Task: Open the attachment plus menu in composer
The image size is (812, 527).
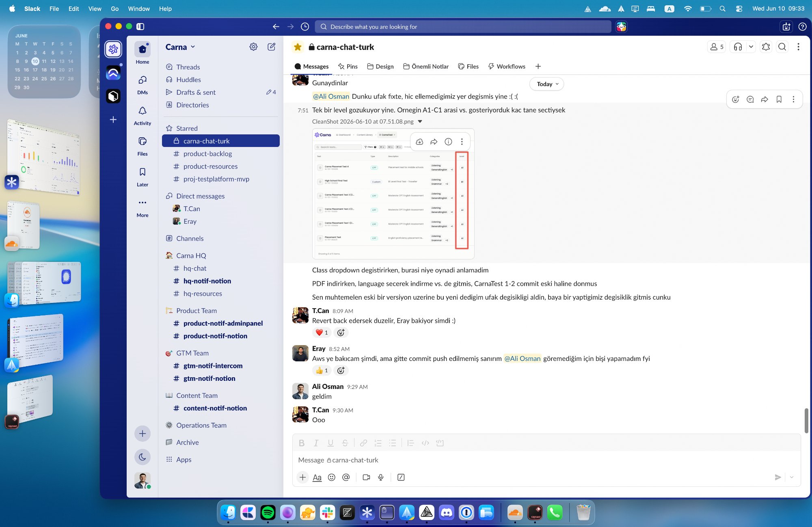Action: click(302, 477)
